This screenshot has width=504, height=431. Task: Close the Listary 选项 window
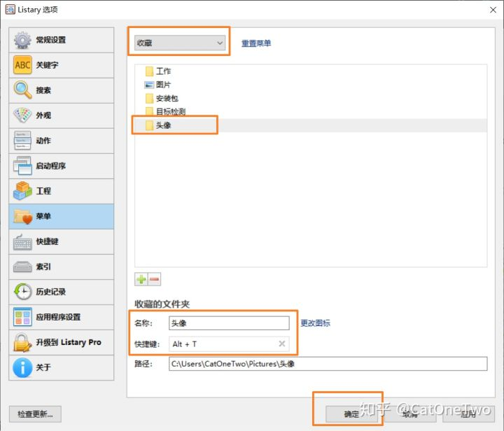pyautogui.click(x=493, y=10)
